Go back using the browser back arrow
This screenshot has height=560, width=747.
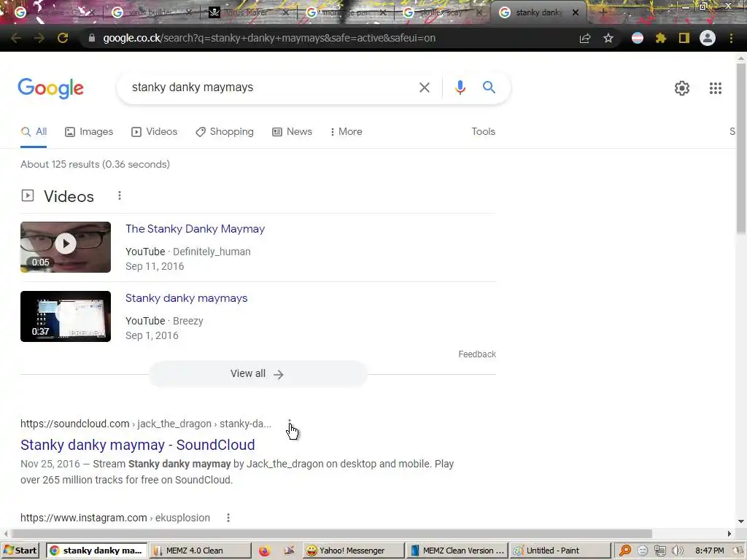(16, 38)
